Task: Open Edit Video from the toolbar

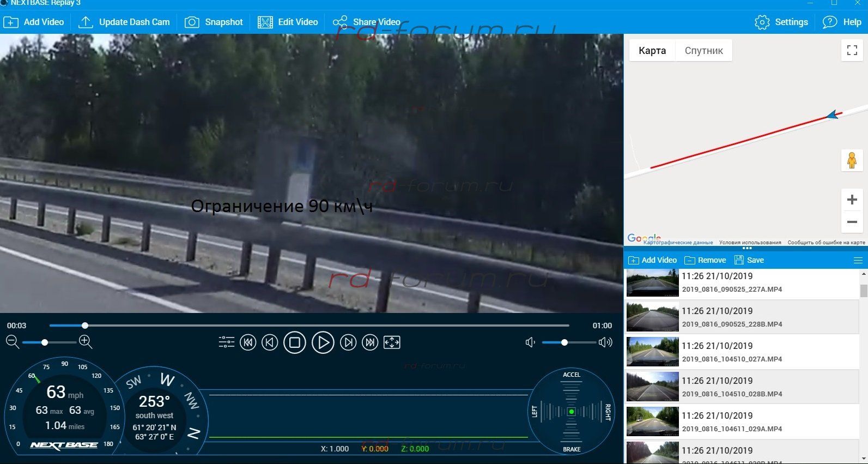Action: 288,22
